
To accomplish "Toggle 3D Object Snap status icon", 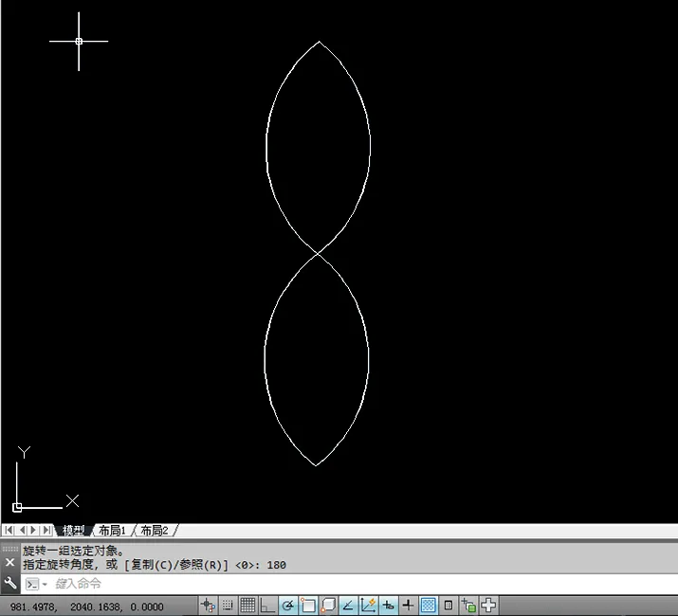I will point(328,606).
